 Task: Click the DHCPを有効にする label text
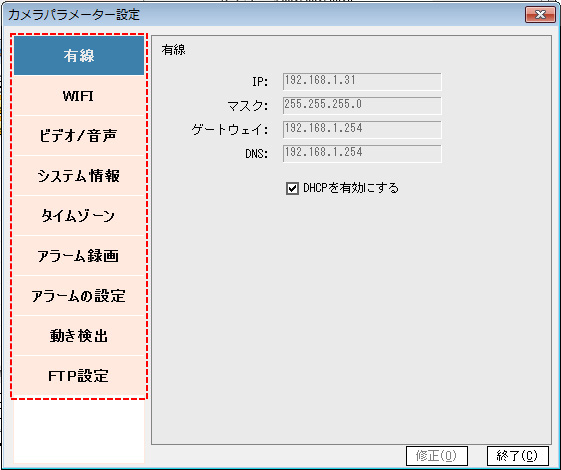pos(351,188)
